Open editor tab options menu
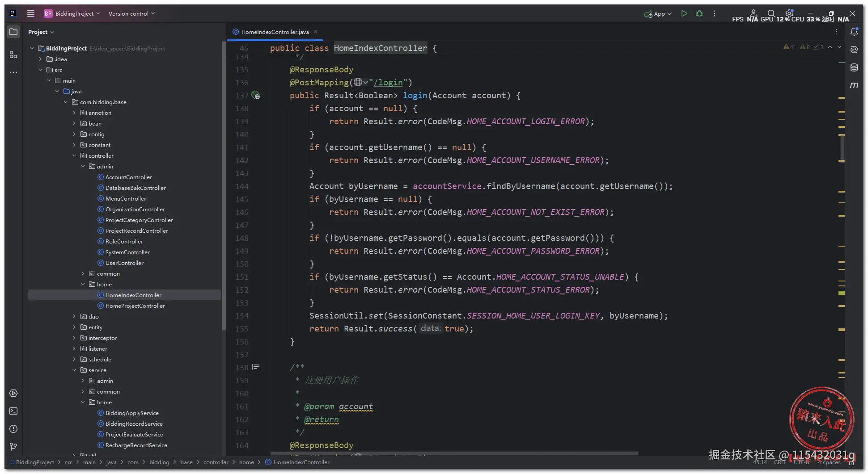 (x=836, y=32)
